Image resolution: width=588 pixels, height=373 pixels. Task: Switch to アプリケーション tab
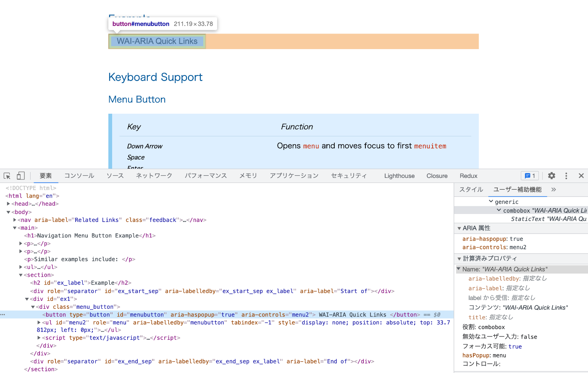pos(294,176)
